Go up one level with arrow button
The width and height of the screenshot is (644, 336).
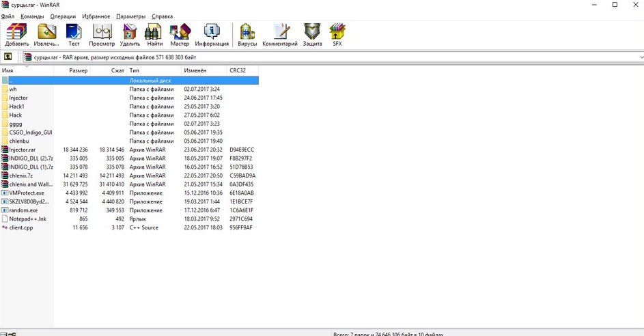pyautogui.click(x=8, y=57)
